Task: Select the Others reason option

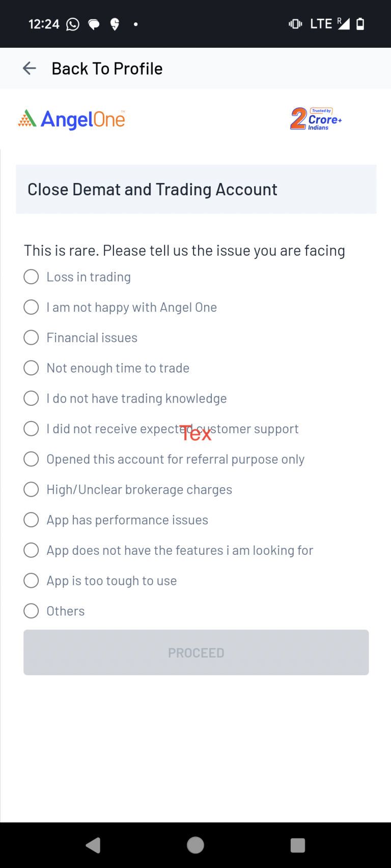Action: coord(31,611)
